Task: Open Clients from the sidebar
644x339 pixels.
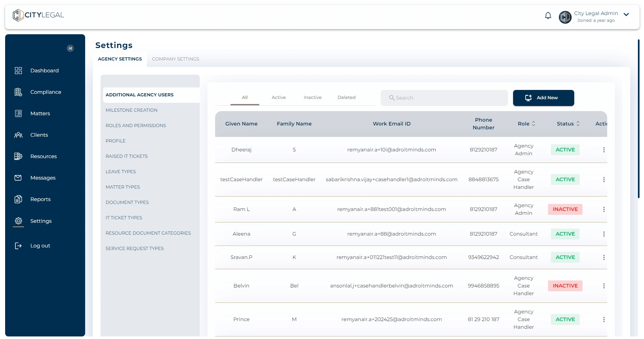Action: pyautogui.click(x=39, y=135)
